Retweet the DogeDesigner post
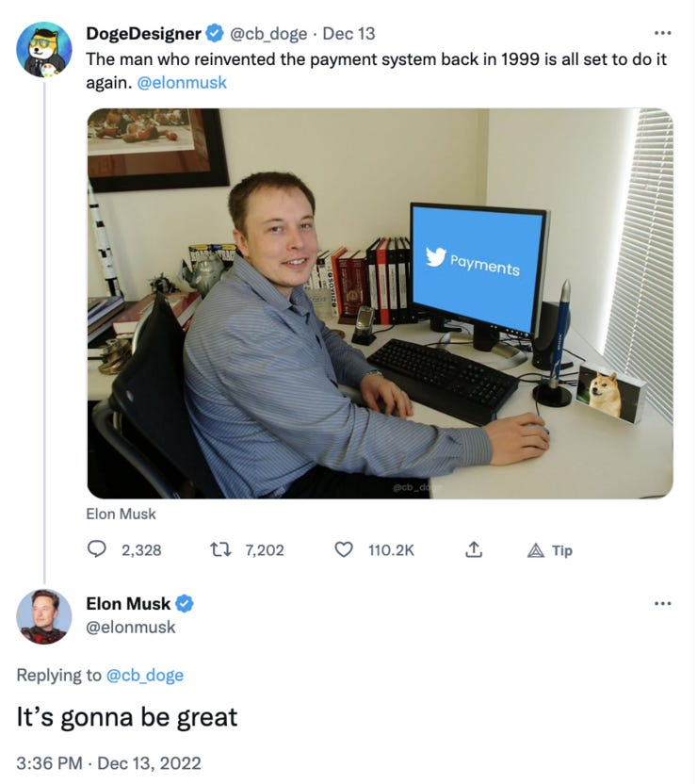 pos(220,550)
